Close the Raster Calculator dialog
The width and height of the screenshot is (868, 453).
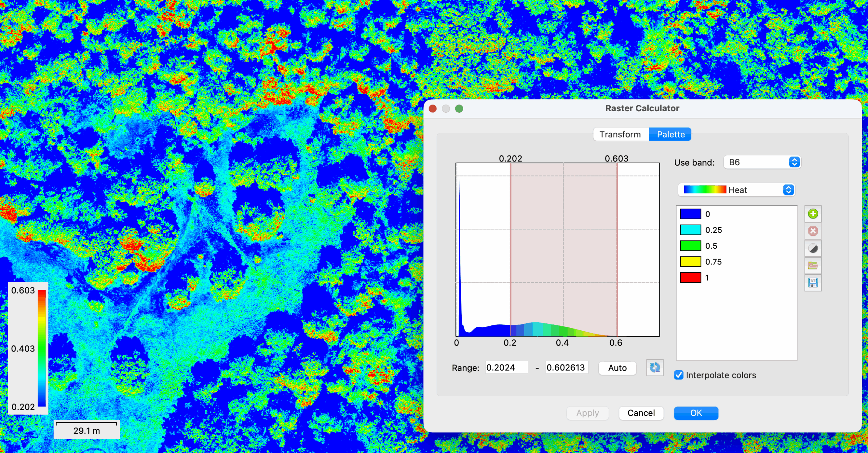[x=433, y=109]
